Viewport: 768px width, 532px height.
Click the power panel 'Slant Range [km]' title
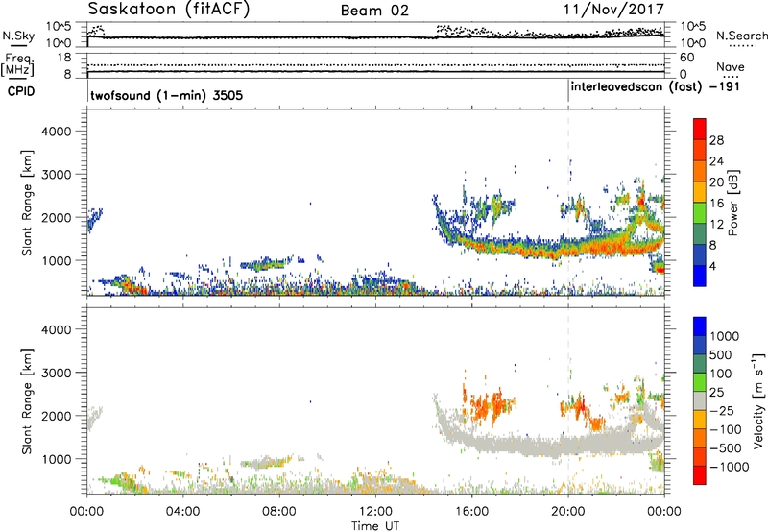coord(27,203)
